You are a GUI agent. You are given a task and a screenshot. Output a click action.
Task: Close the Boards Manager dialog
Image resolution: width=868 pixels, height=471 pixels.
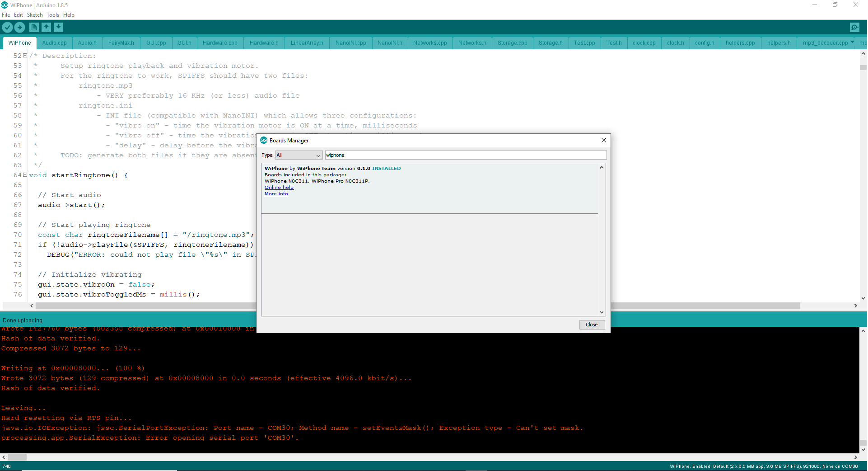(592, 325)
